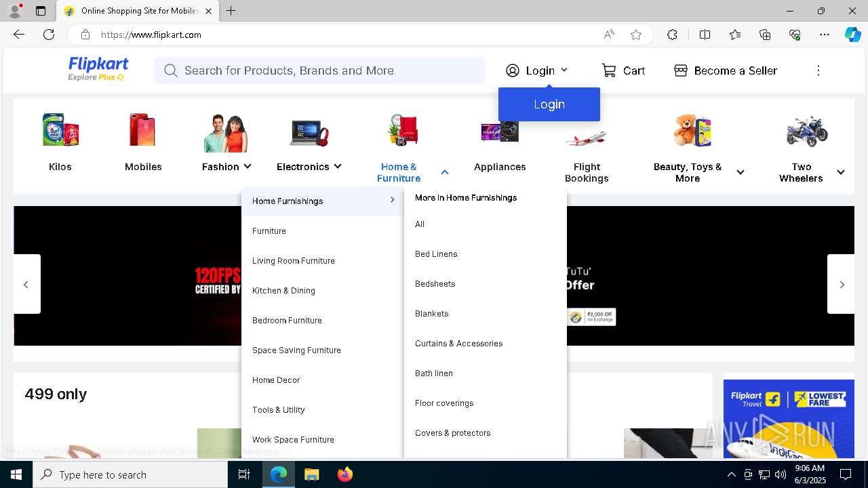The image size is (868, 488).
Task: Click the Flipkart logo
Action: pyautogui.click(x=98, y=69)
